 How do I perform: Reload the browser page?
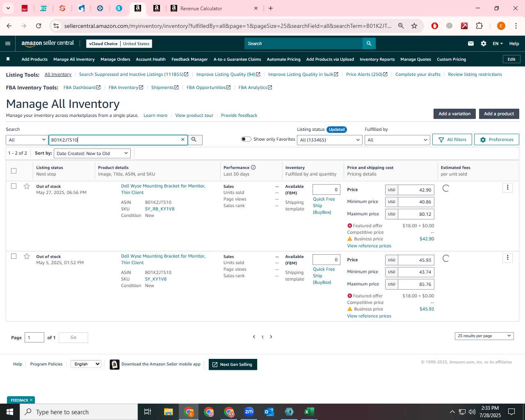39,26
